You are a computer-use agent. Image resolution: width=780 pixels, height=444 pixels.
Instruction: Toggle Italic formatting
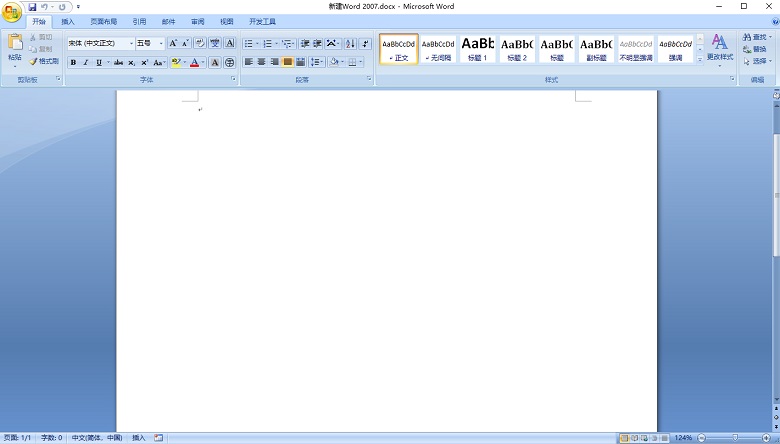point(85,62)
